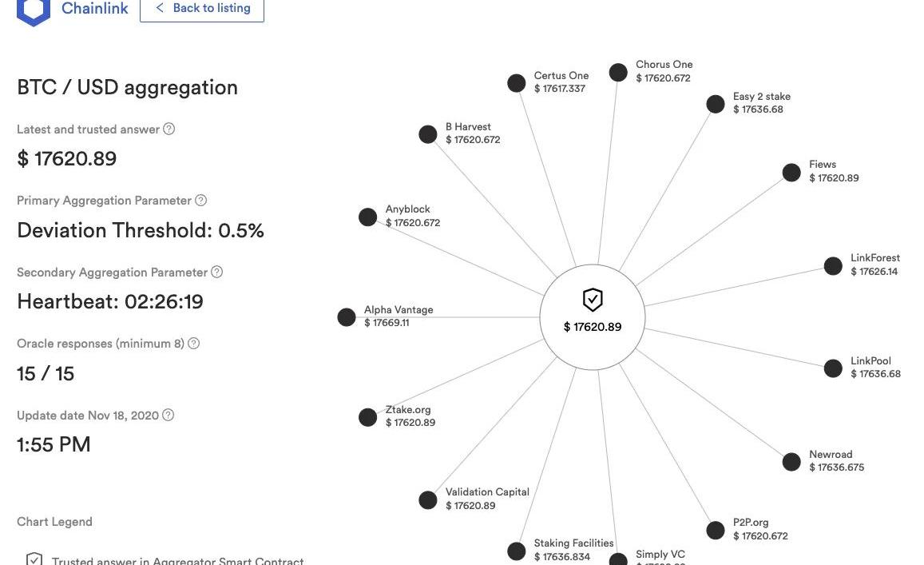Viewport: 924px width, 565px height.
Task: Select the LinkPool oracle node
Action: tap(833, 368)
